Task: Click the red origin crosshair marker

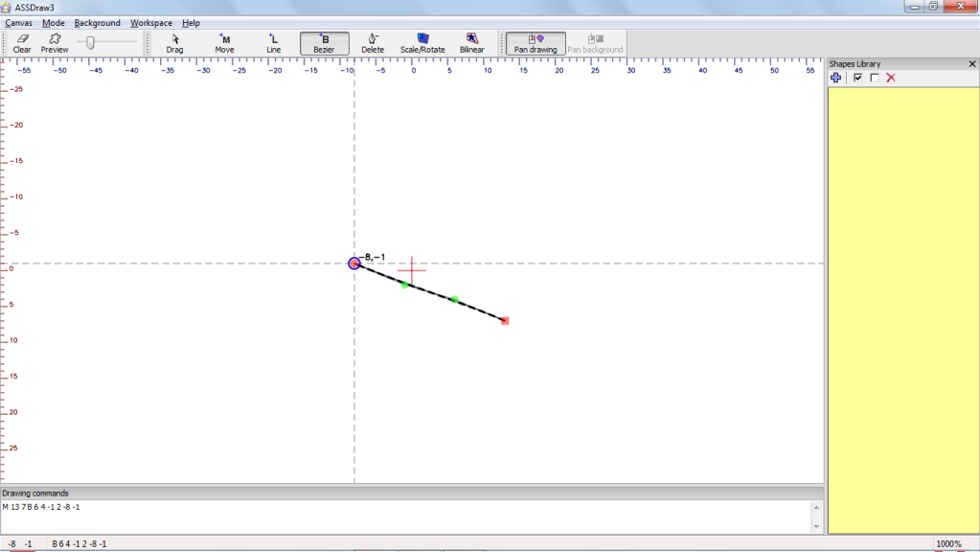Action: (412, 270)
